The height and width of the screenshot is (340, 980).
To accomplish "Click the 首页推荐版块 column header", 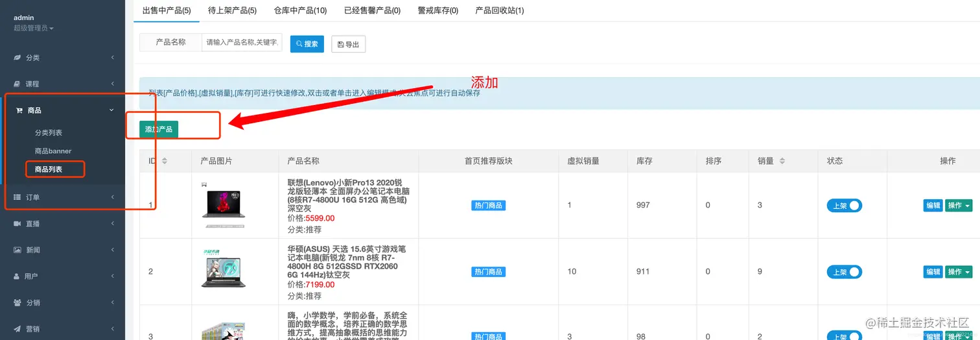I will [x=488, y=161].
